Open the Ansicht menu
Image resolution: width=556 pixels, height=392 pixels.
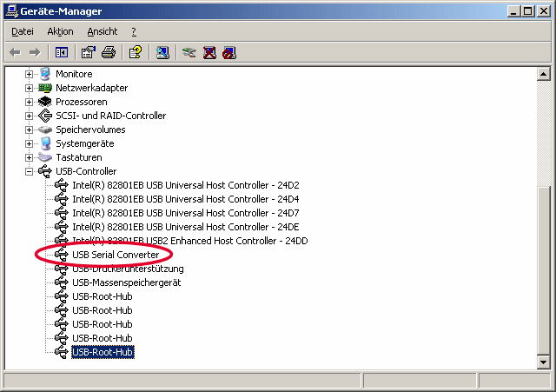pyautogui.click(x=102, y=31)
